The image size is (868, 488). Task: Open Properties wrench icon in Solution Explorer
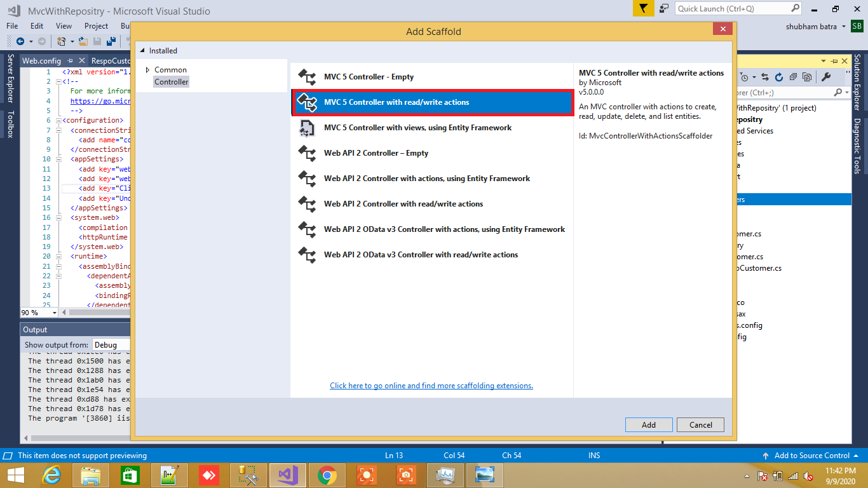[826, 78]
